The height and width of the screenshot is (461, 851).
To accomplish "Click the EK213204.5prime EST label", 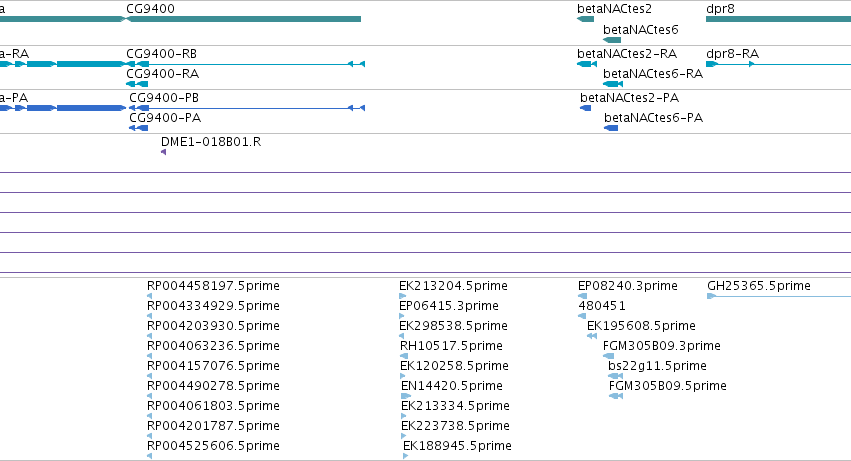I will [x=453, y=286].
